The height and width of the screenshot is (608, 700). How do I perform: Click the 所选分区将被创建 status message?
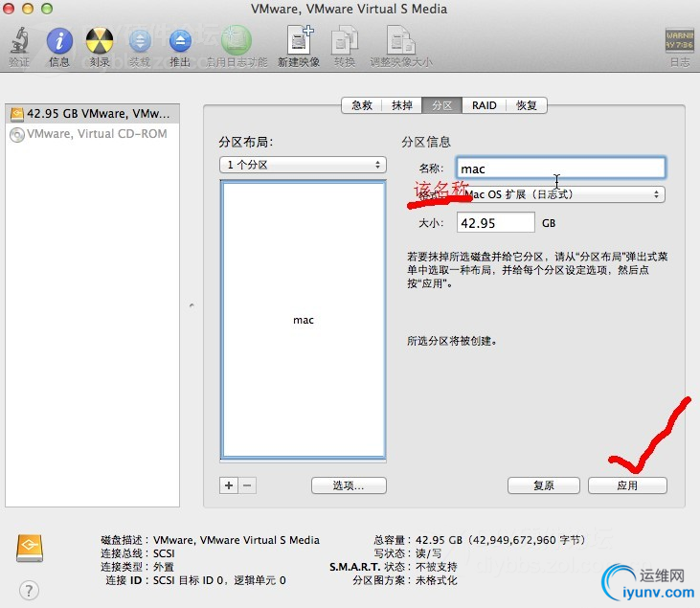452,341
